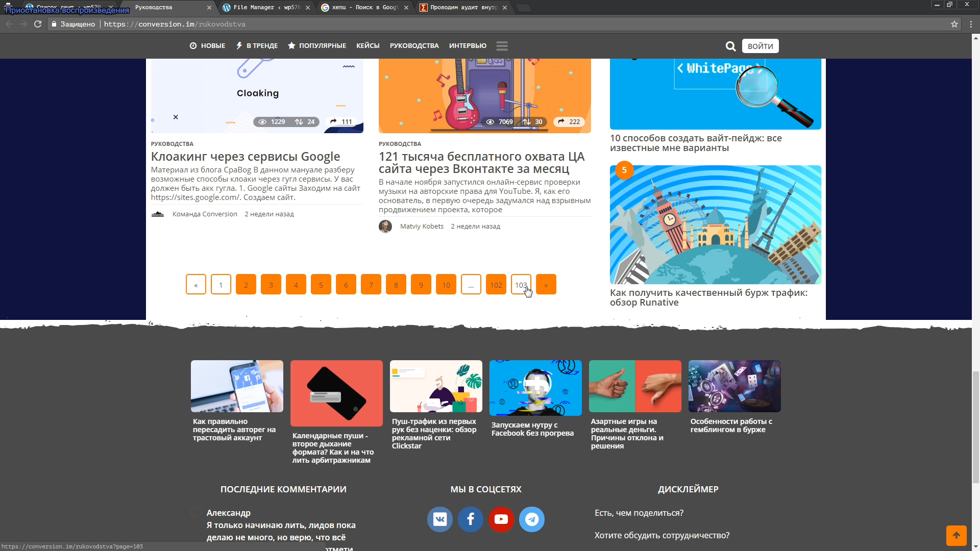Open the hamburger menu icon
The width and height of the screenshot is (980, 551).
tap(502, 46)
